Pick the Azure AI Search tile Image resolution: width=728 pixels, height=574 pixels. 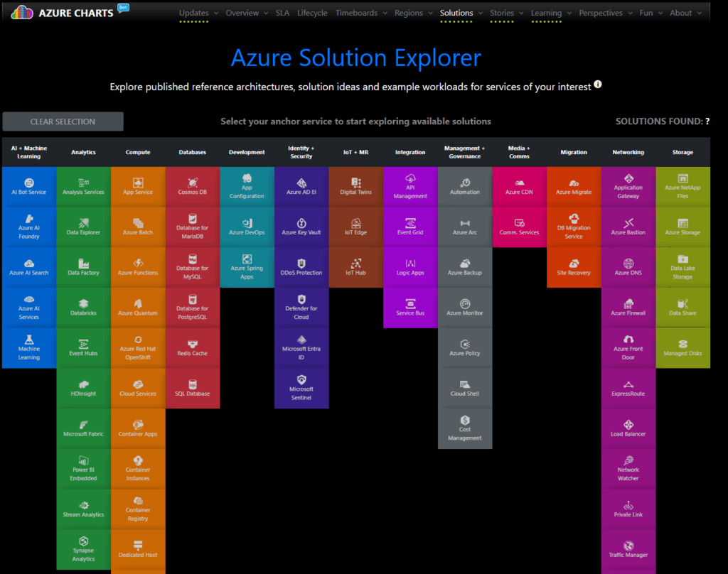point(28,268)
